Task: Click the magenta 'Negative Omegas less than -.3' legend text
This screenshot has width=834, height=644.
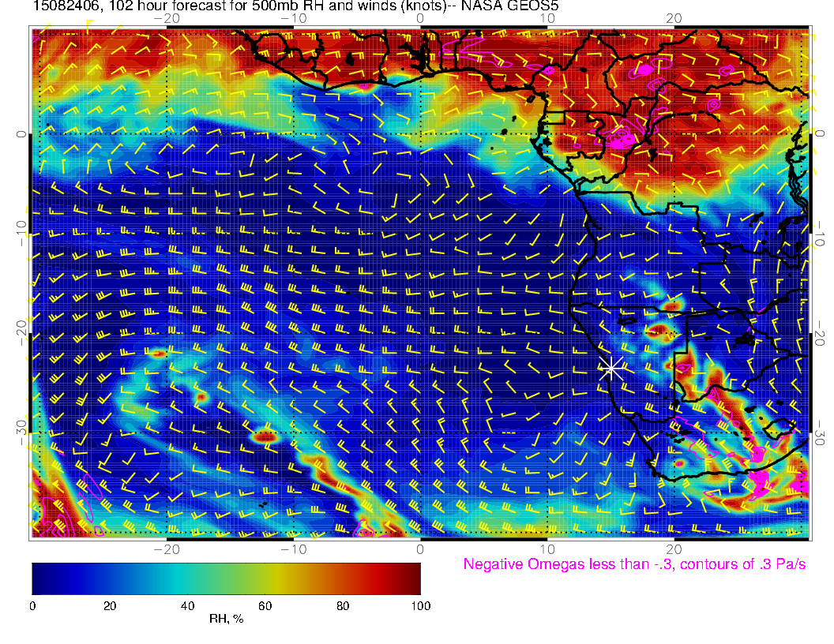Action: (634, 563)
